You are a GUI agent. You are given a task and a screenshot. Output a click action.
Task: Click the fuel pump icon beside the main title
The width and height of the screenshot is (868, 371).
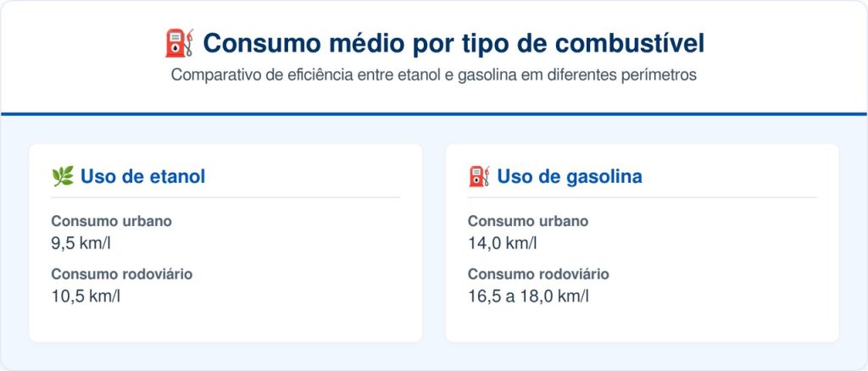[179, 43]
